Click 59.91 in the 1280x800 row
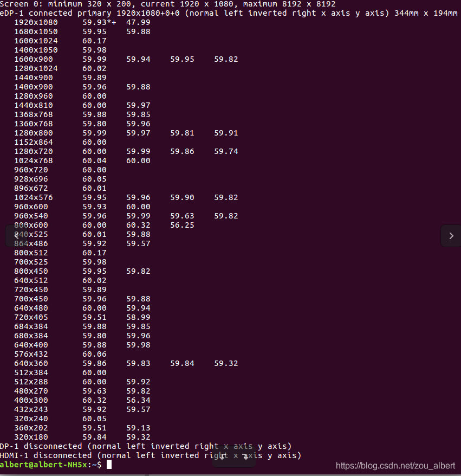The width and height of the screenshot is (461, 476). pyautogui.click(x=226, y=133)
